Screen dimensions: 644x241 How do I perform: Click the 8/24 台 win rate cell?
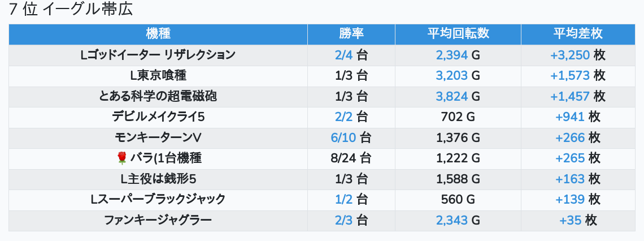coord(351,158)
